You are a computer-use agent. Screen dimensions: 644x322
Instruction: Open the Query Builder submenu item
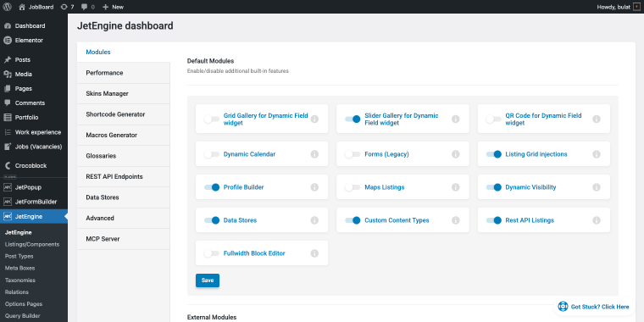pos(23,316)
